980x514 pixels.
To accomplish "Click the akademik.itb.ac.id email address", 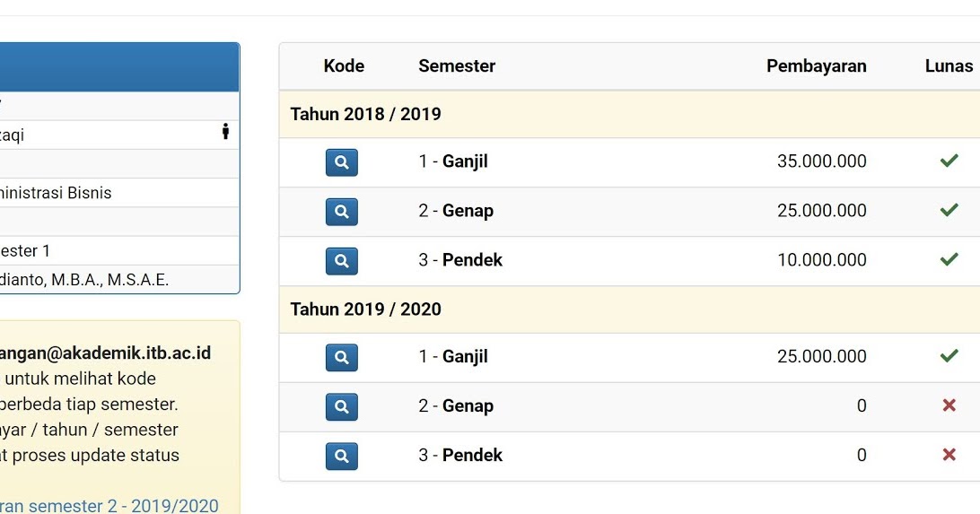I will pyautogui.click(x=106, y=353).
